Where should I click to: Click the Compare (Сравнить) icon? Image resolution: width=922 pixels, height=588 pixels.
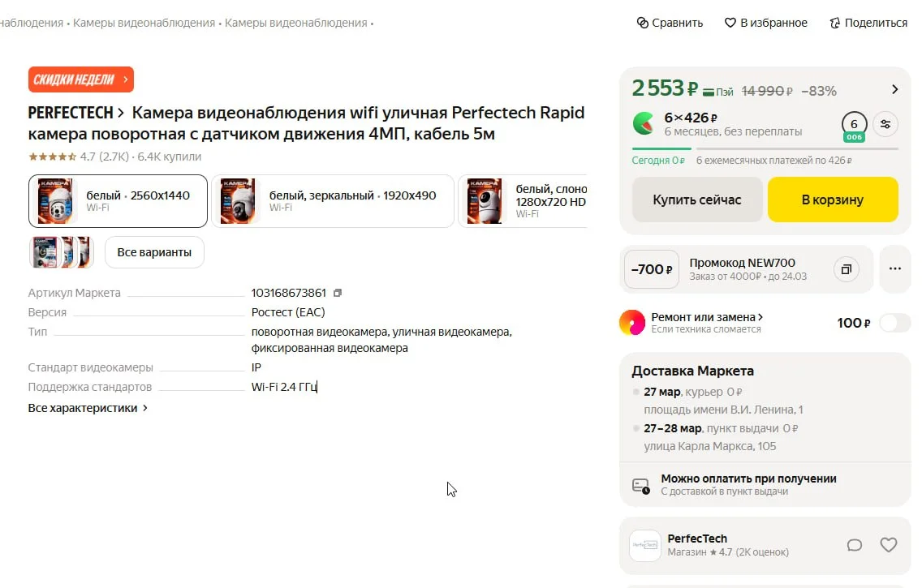coord(643,23)
